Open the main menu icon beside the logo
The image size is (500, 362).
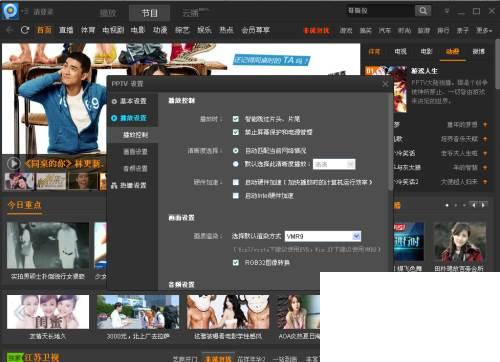click(24, 11)
